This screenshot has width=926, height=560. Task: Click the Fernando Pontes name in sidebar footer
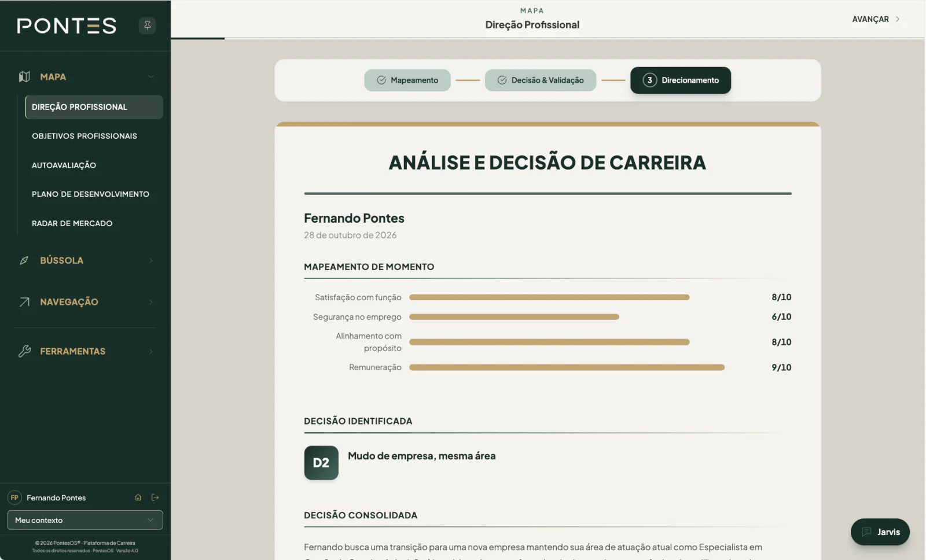coord(56,498)
